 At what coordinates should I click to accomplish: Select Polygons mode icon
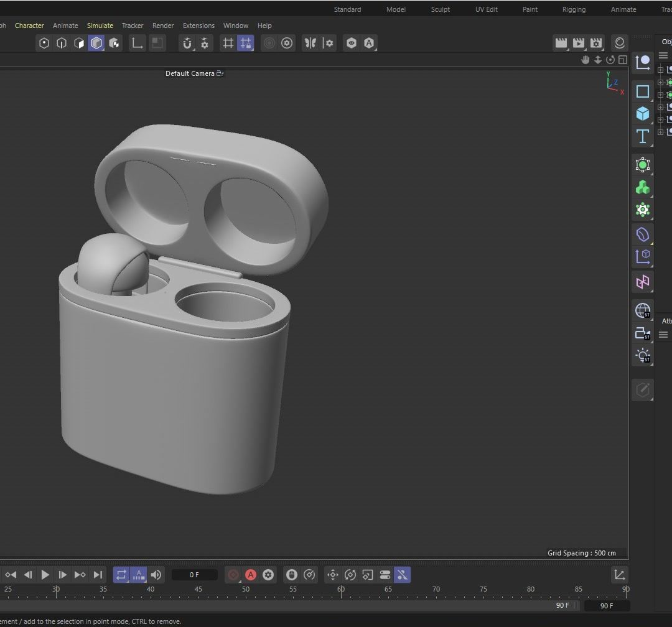click(x=79, y=43)
